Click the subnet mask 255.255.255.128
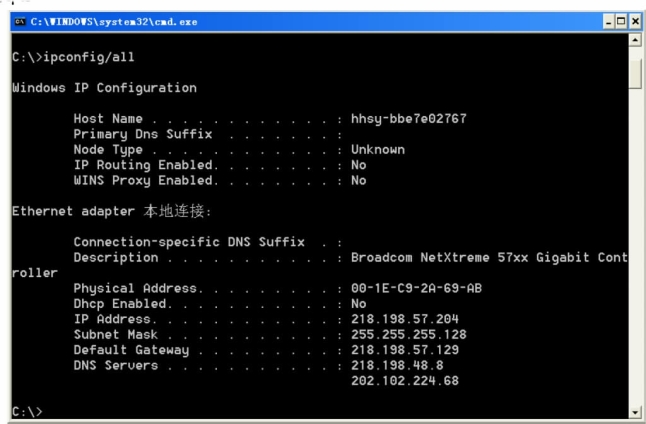 click(409, 334)
